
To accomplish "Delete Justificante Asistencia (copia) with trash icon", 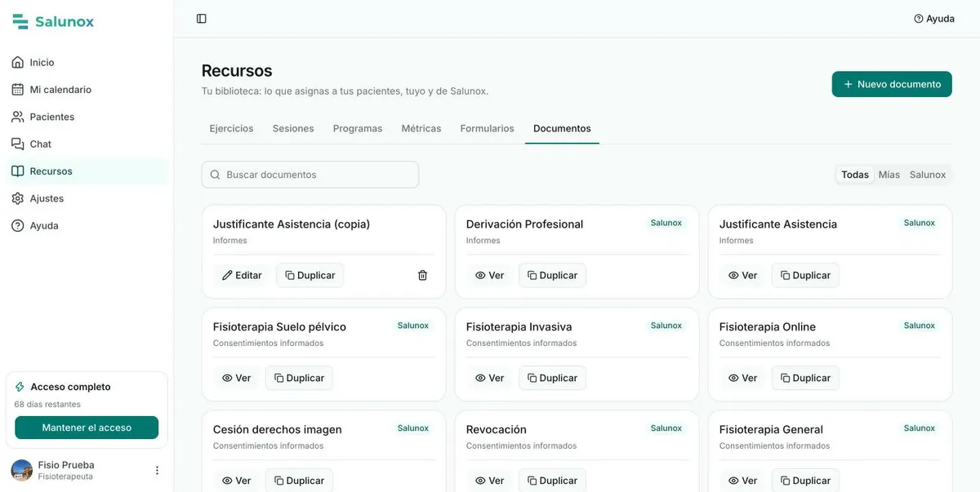I will [422, 276].
